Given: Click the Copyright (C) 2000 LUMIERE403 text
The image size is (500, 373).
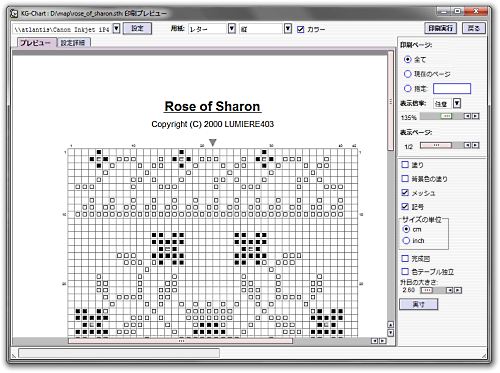Looking at the screenshot, I should pos(212,124).
